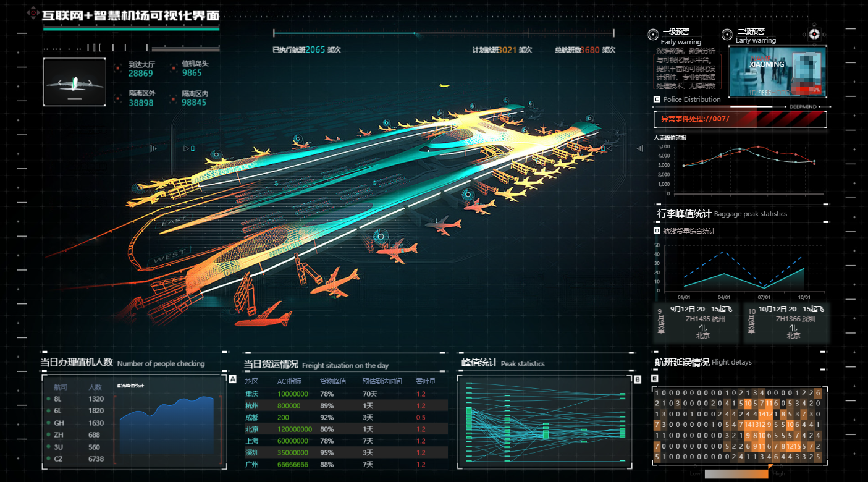Image resolution: width=868 pixels, height=482 pixels.
Task: Click the green dot next to airline ZH
Action: 48,435
